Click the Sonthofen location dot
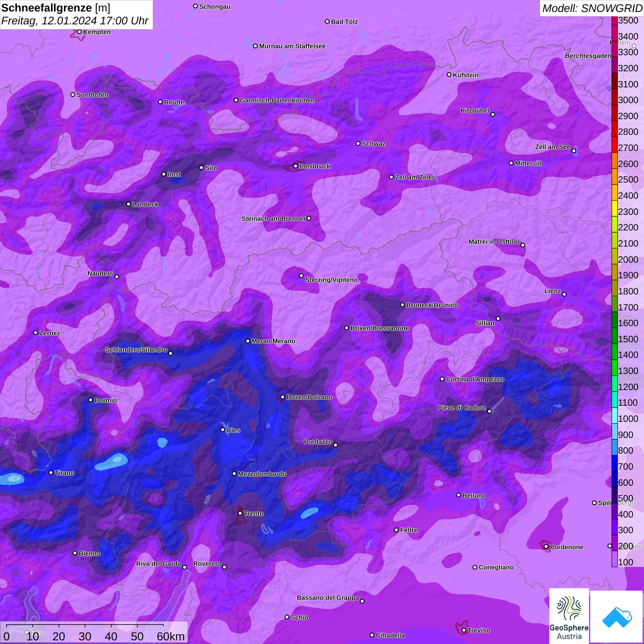Image resolution: width=644 pixels, height=644 pixels. 73,95
